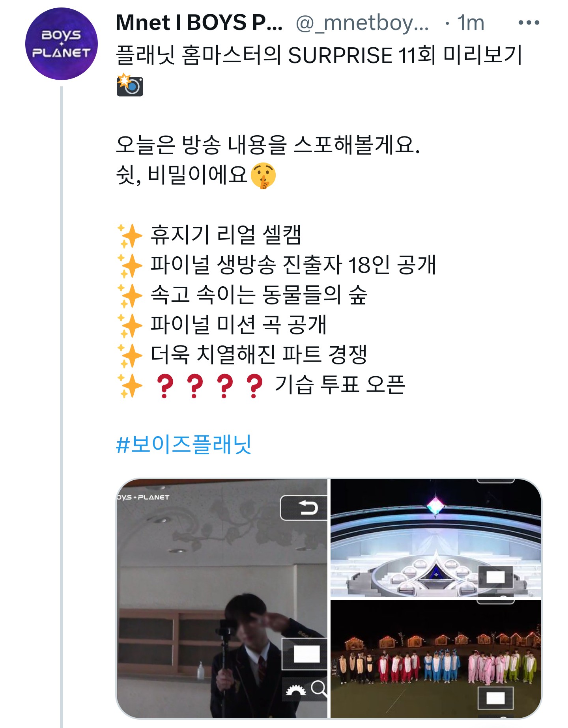Screen dimensions: 568x728
Task: Click the white rectangle icon on stage photo
Action: click(x=495, y=577)
